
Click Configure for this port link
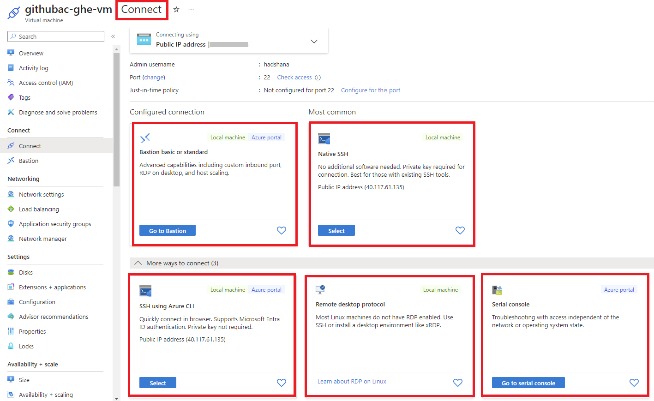(x=370, y=90)
